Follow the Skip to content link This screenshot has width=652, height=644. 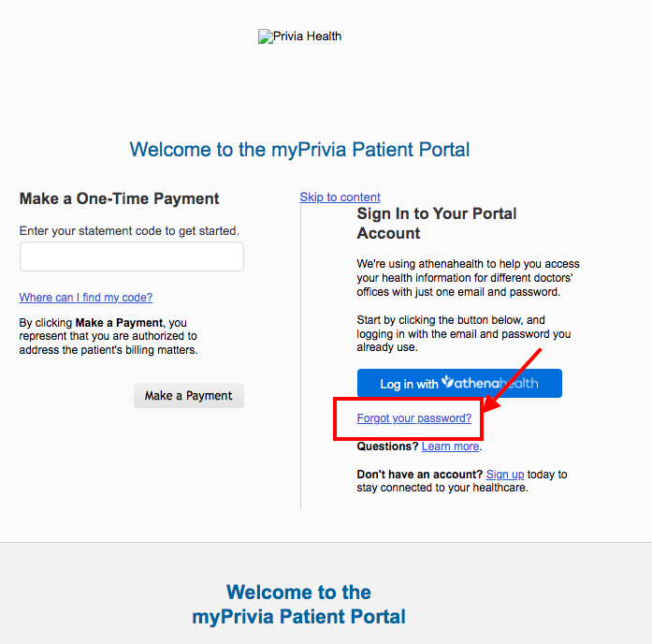340,198
